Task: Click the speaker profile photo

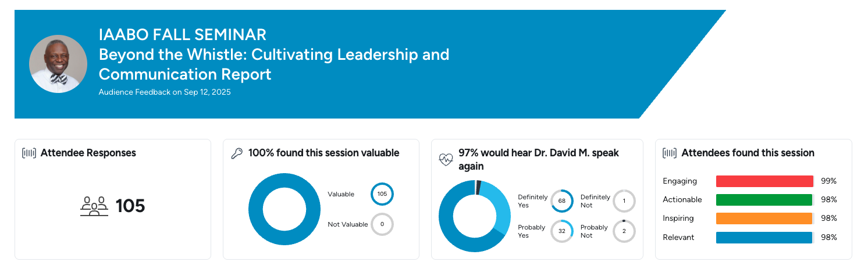Action: (x=58, y=64)
